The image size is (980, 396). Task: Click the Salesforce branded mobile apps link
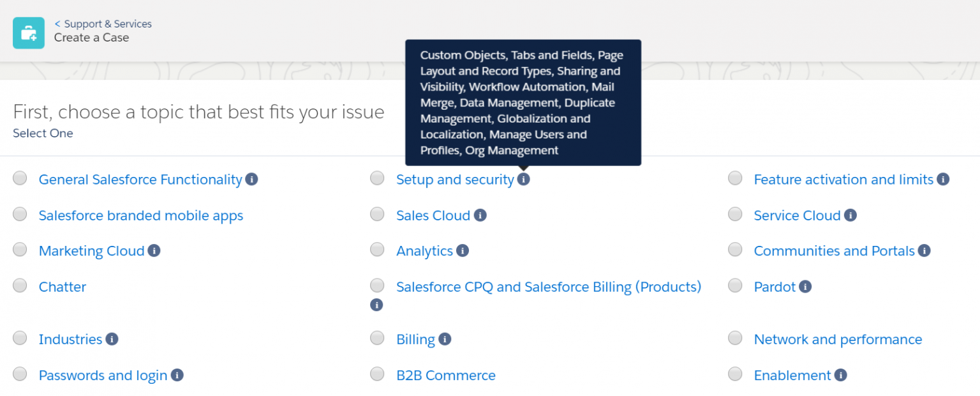(141, 215)
